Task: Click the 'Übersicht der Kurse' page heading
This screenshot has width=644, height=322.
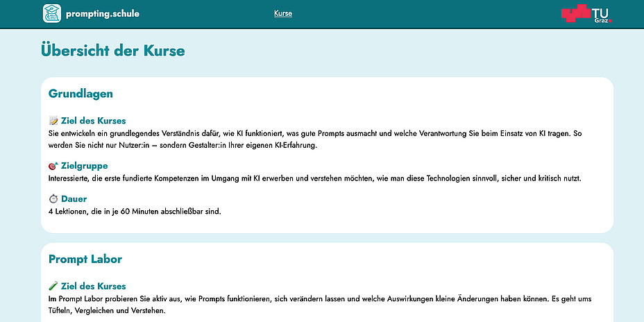Action: 113,51
